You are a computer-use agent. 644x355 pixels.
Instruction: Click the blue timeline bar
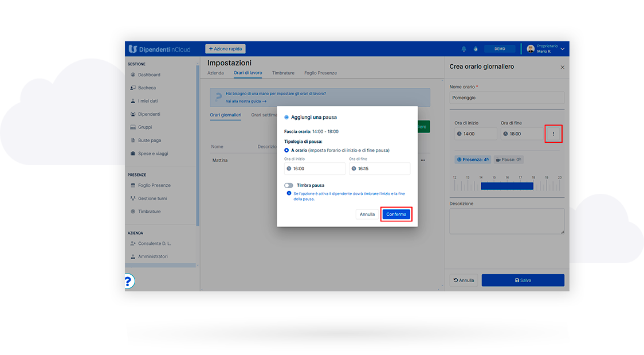(507, 186)
